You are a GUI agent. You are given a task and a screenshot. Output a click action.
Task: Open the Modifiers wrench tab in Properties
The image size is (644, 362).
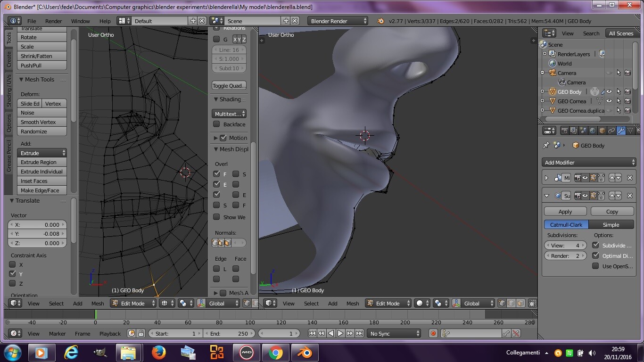click(x=621, y=131)
